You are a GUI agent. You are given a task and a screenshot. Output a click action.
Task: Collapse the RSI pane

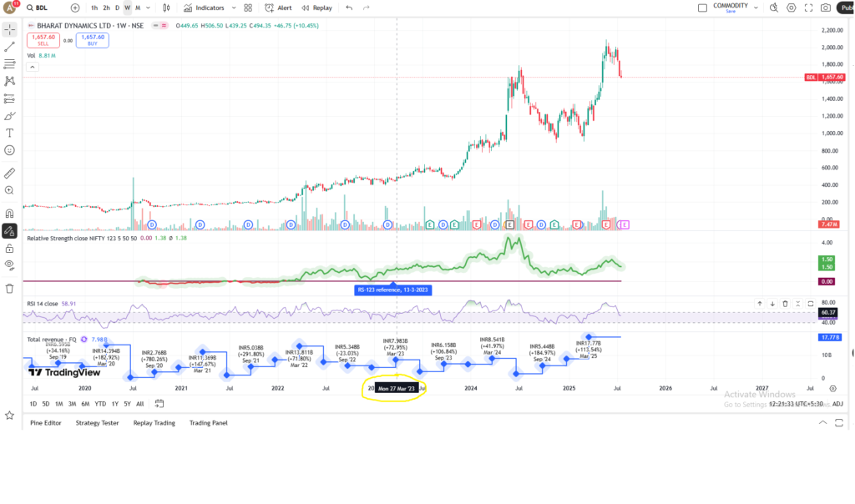pos(797,304)
